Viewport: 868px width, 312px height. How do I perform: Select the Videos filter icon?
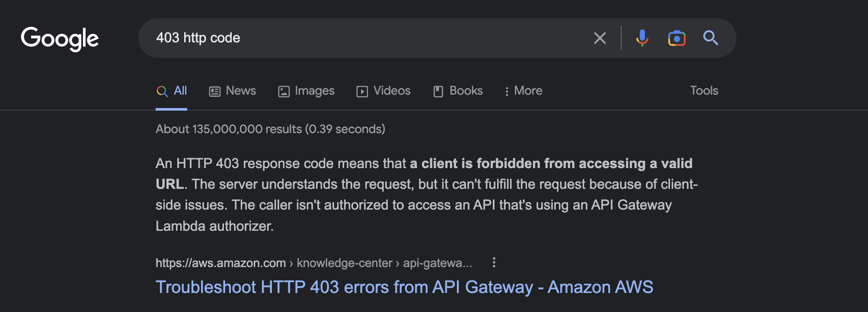[x=362, y=91]
